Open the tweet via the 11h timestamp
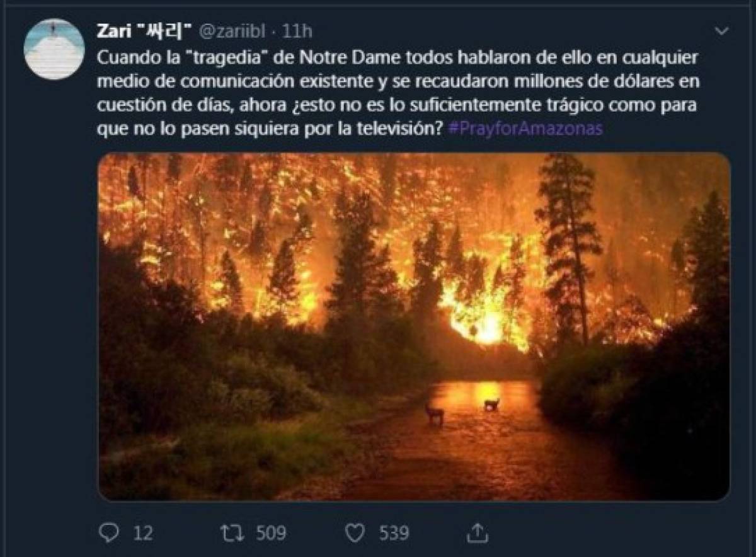The image size is (756, 557). pyautogui.click(x=297, y=31)
